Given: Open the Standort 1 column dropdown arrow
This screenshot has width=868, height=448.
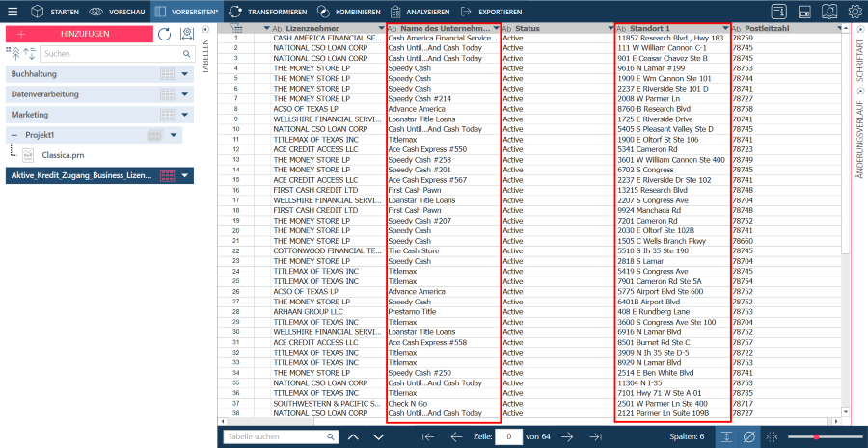Looking at the screenshot, I should pyautogui.click(x=725, y=28).
